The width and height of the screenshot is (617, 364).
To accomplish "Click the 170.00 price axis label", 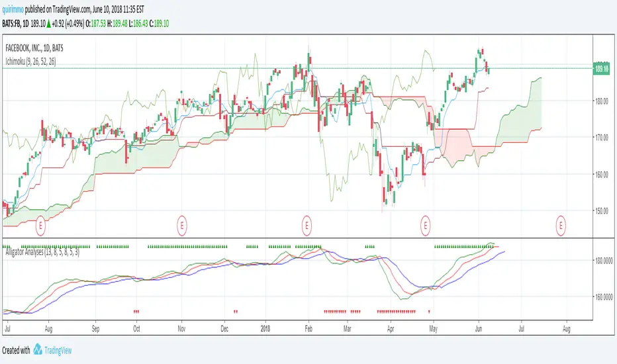I will coord(601,138).
